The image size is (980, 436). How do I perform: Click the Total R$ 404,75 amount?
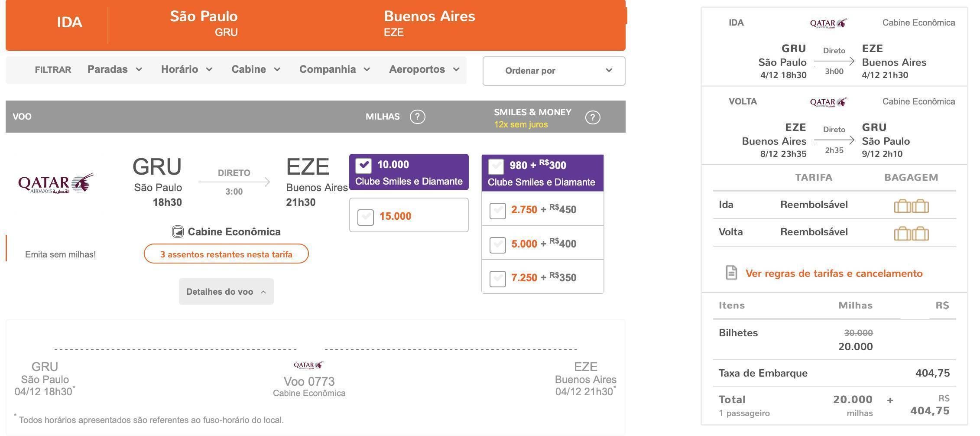click(930, 411)
